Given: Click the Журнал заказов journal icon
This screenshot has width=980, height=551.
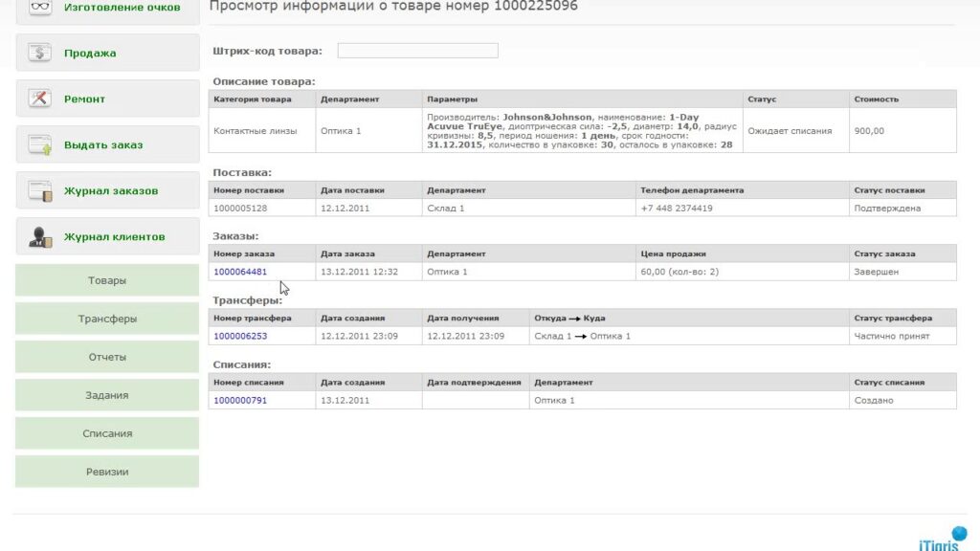Looking at the screenshot, I should [x=40, y=190].
